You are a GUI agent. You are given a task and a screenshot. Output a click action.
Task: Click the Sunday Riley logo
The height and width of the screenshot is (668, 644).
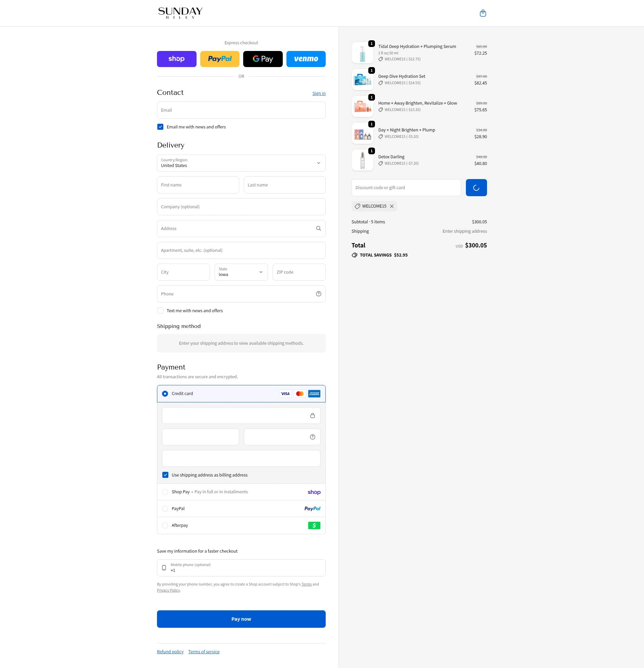[x=180, y=13]
